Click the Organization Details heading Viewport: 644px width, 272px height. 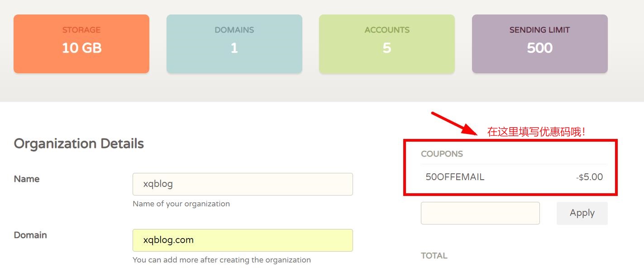pyautogui.click(x=79, y=143)
